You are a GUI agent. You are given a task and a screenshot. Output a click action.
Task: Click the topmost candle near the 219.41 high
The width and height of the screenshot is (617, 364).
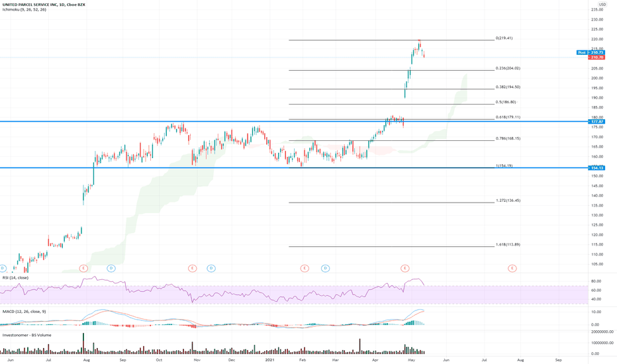(x=420, y=44)
